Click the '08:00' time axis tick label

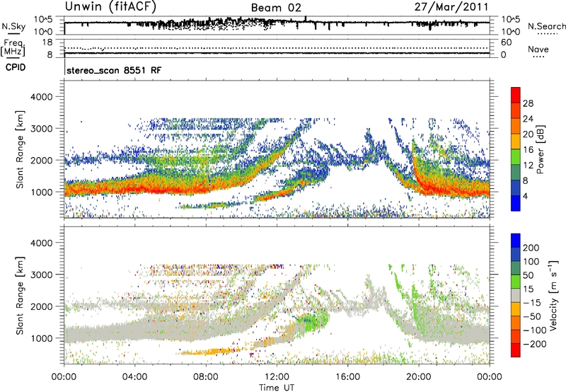(206, 377)
